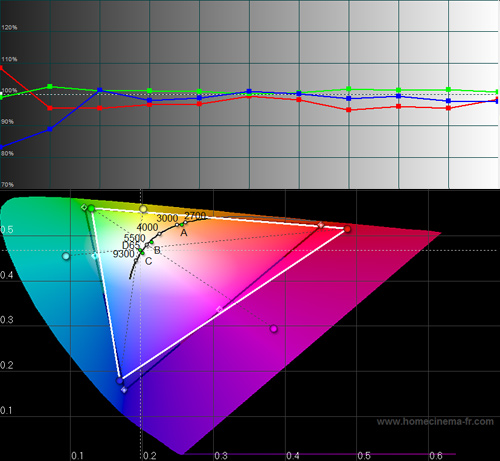Open the www.homecinema-fr.com watermark link
The height and width of the screenshot is (461, 500).
click(435, 422)
